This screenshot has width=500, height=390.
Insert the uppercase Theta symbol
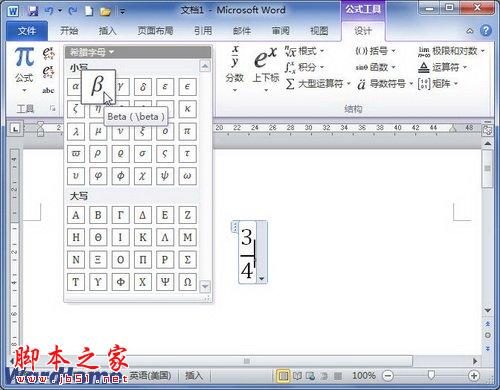click(x=98, y=237)
